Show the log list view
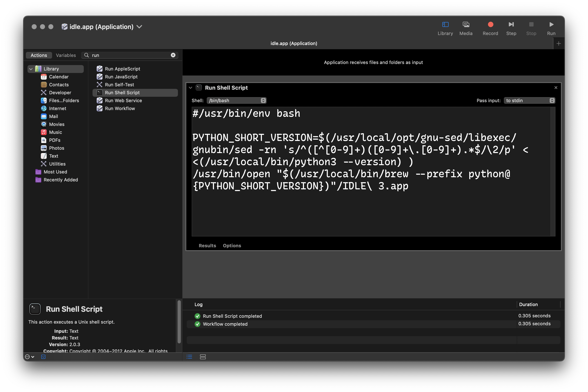 click(189, 357)
